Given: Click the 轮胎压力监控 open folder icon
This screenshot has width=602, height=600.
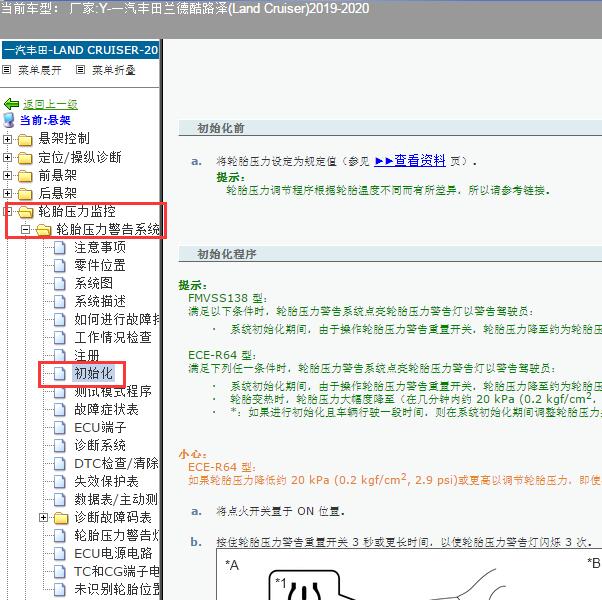Looking at the screenshot, I should (x=26, y=212).
